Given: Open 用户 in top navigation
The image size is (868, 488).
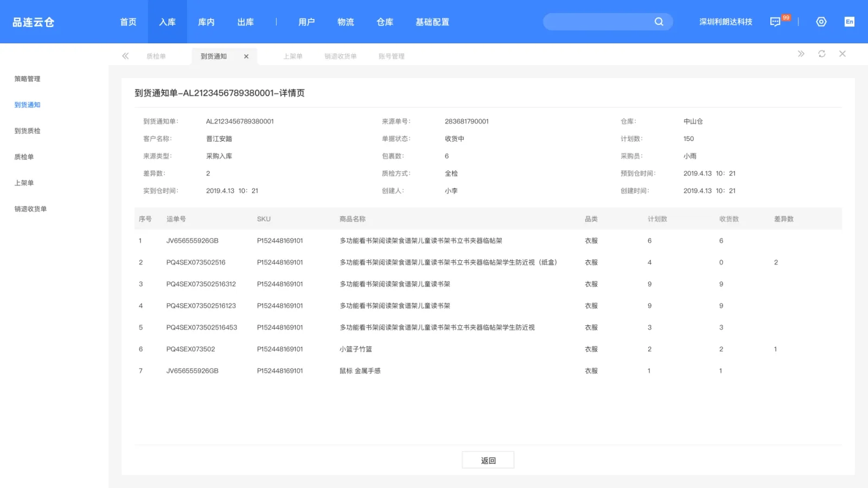Looking at the screenshot, I should tap(307, 22).
